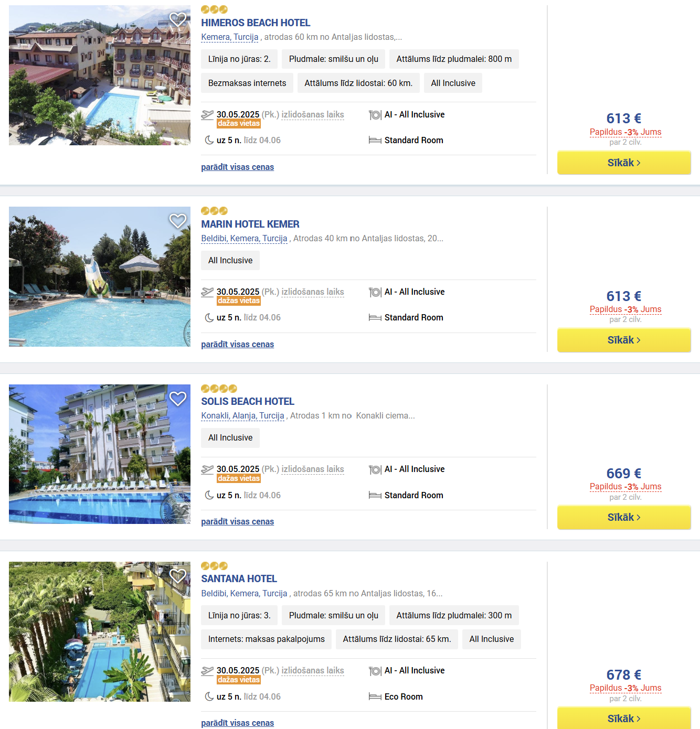
Task: Open Sīkāk details for 669 € offer
Action: [x=624, y=517]
